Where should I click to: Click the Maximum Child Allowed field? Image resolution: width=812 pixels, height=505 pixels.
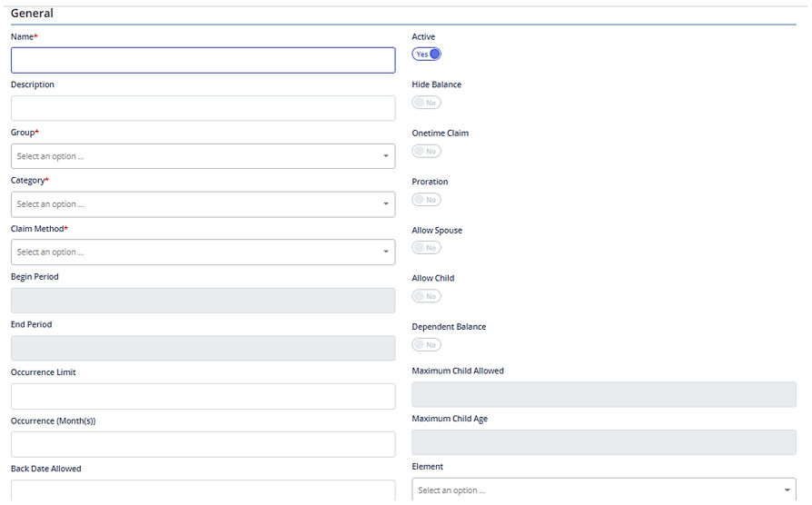(x=604, y=395)
